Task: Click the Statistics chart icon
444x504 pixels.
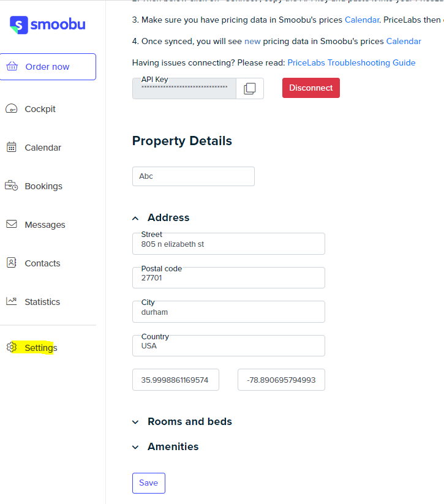Action: tap(12, 301)
